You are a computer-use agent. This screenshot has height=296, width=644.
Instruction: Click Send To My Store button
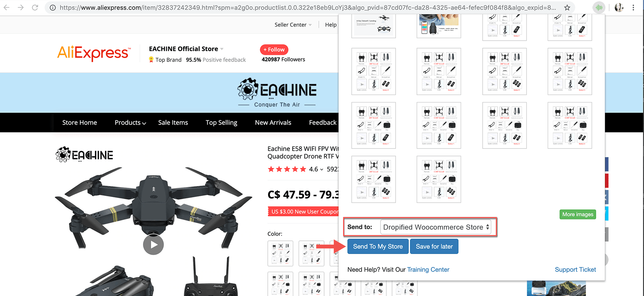pos(378,246)
